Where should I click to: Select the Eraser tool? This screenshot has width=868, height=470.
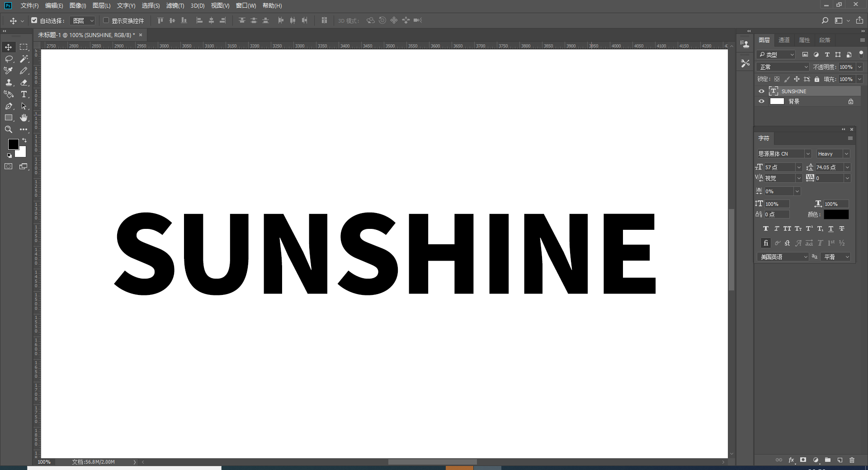[24, 82]
